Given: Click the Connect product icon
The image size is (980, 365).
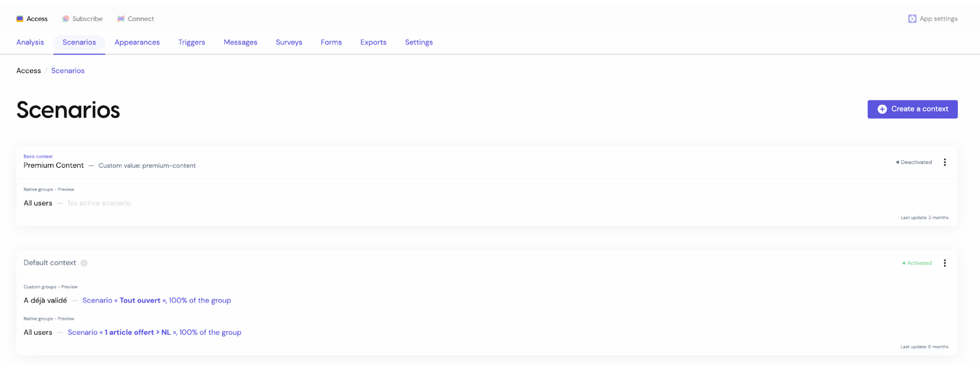Looking at the screenshot, I should pos(121,19).
